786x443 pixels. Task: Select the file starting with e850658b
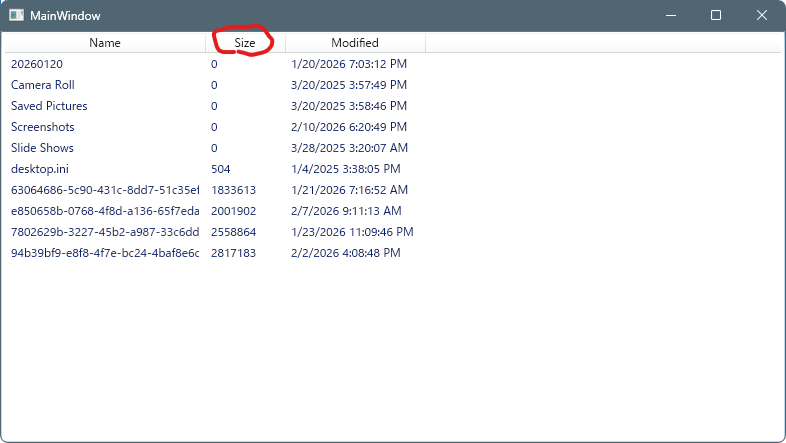click(104, 211)
